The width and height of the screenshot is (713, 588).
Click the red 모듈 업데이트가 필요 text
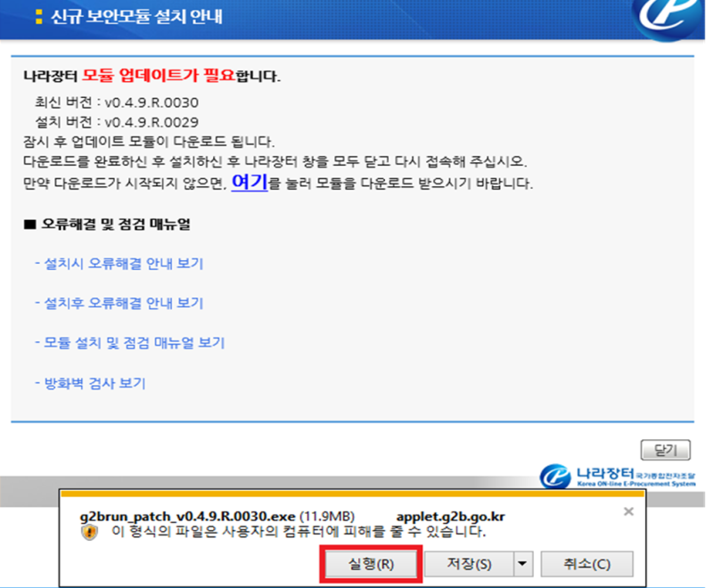[159, 75]
